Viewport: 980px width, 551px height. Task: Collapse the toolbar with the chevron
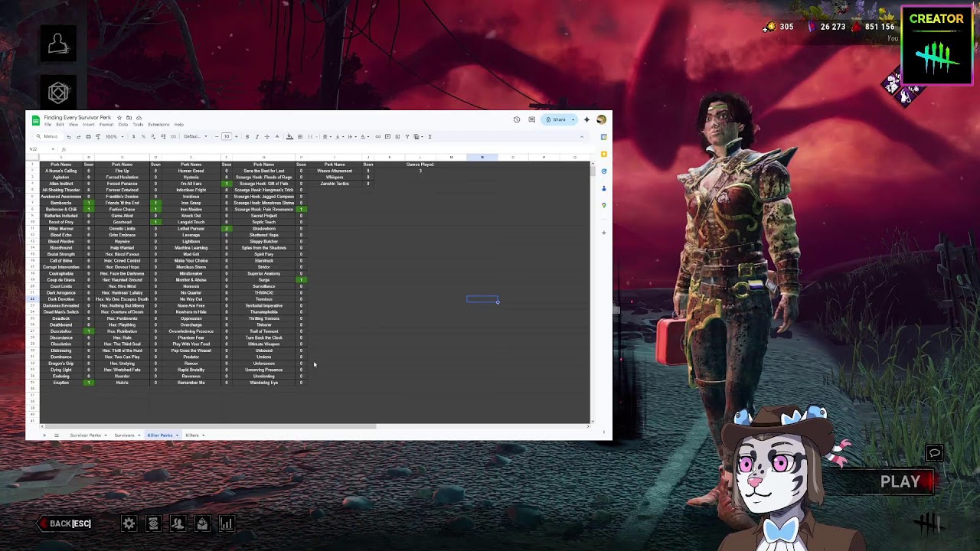[x=582, y=136]
